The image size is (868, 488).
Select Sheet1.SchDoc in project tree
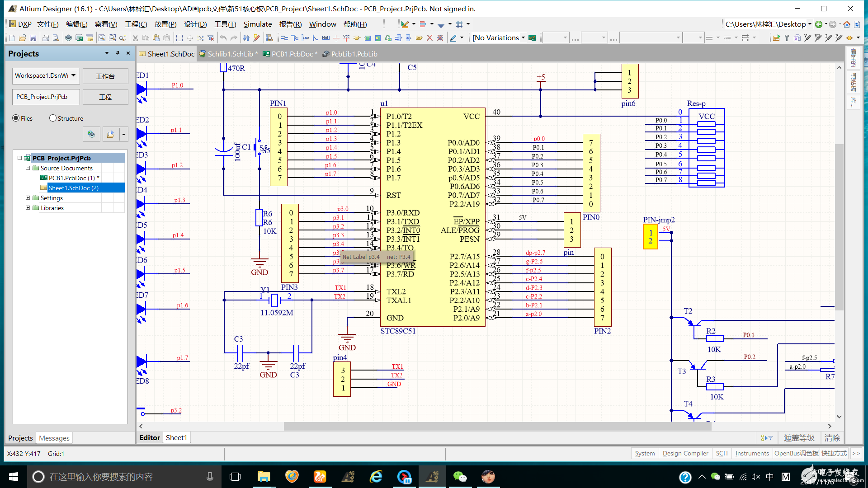73,188
